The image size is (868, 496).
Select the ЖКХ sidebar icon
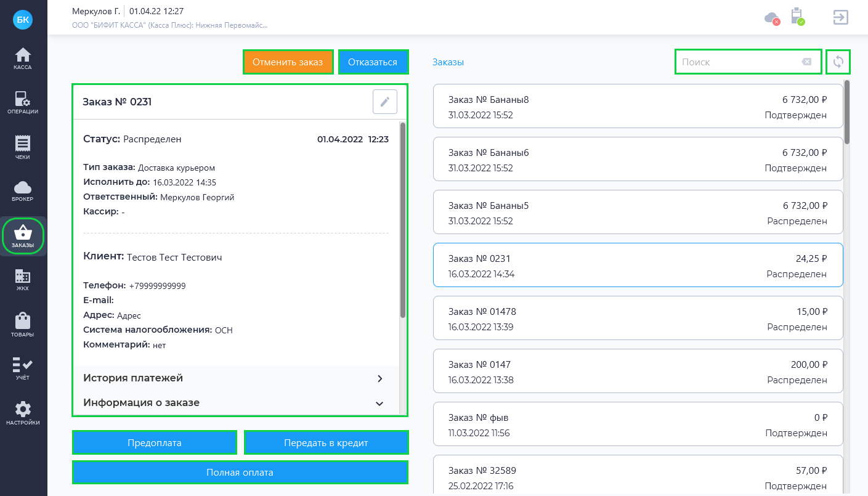(23, 280)
